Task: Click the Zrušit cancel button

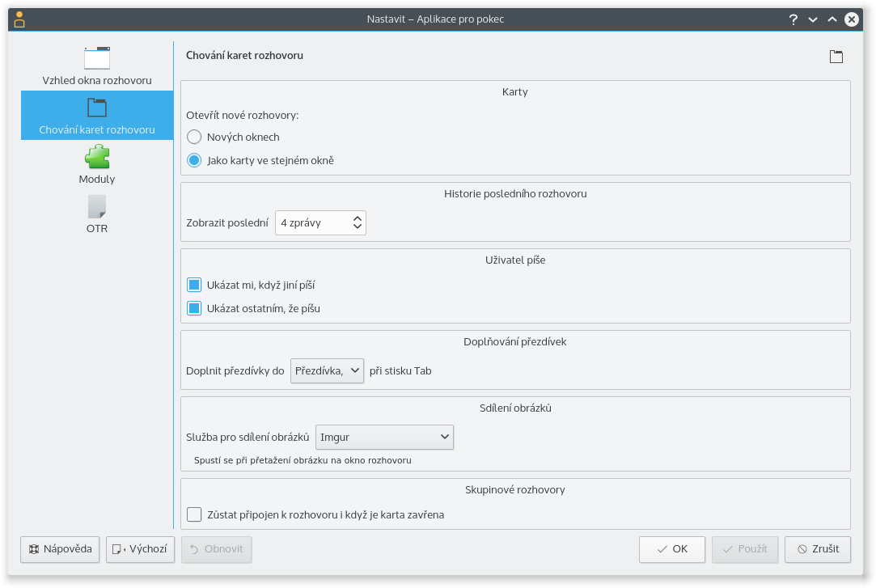Action: [817, 549]
